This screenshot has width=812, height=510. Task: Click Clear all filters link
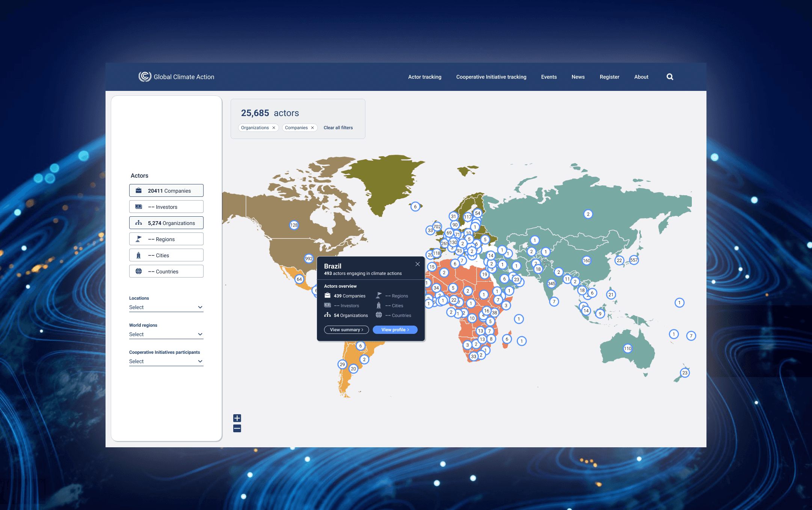tap(338, 128)
